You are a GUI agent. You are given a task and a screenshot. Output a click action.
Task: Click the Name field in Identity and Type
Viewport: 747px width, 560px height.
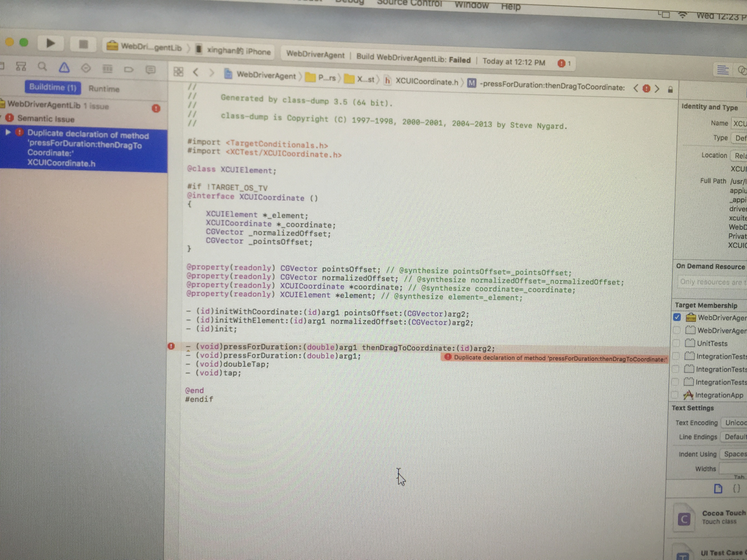(739, 123)
